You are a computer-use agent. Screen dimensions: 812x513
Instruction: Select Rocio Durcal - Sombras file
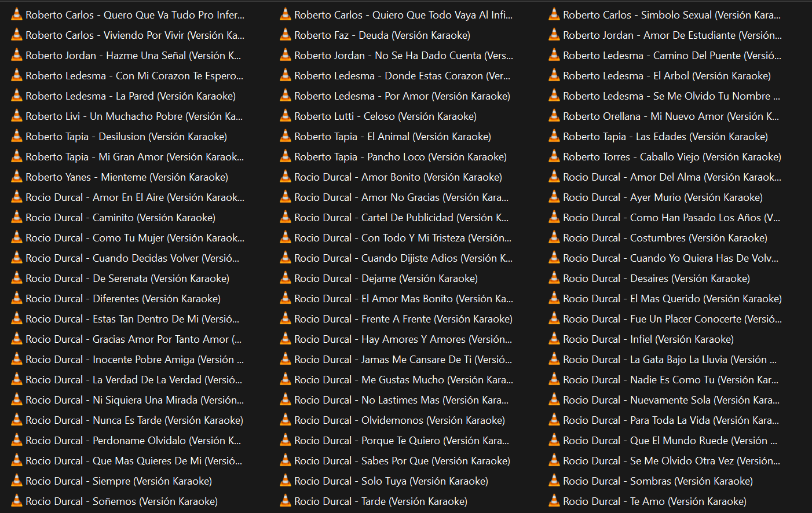[657, 481]
